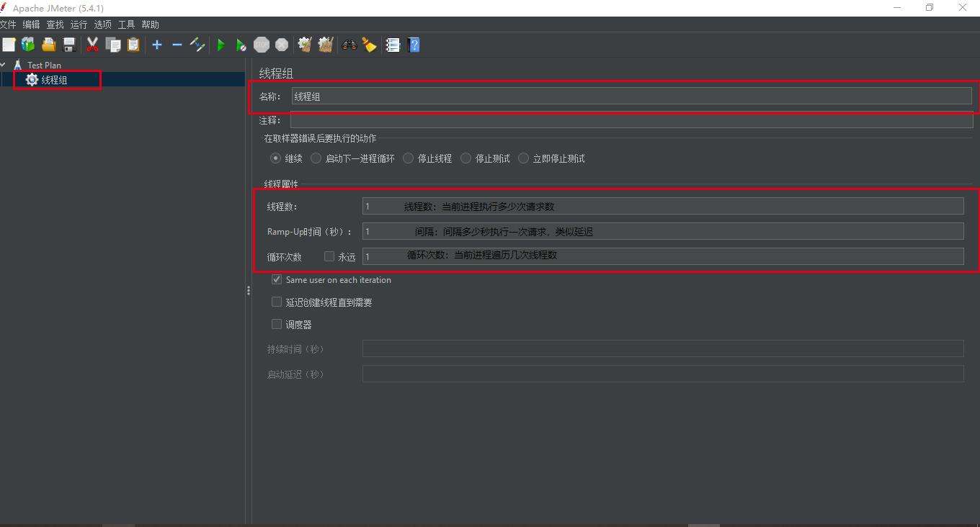The height and width of the screenshot is (527, 980).
Task: Select the 停止线程 radio option
Action: point(408,158)
